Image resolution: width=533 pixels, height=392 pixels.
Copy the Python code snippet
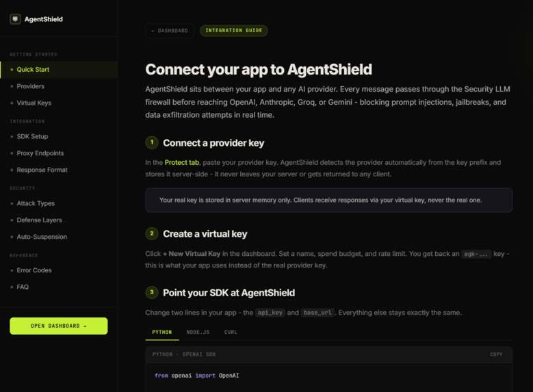[496, 354]
